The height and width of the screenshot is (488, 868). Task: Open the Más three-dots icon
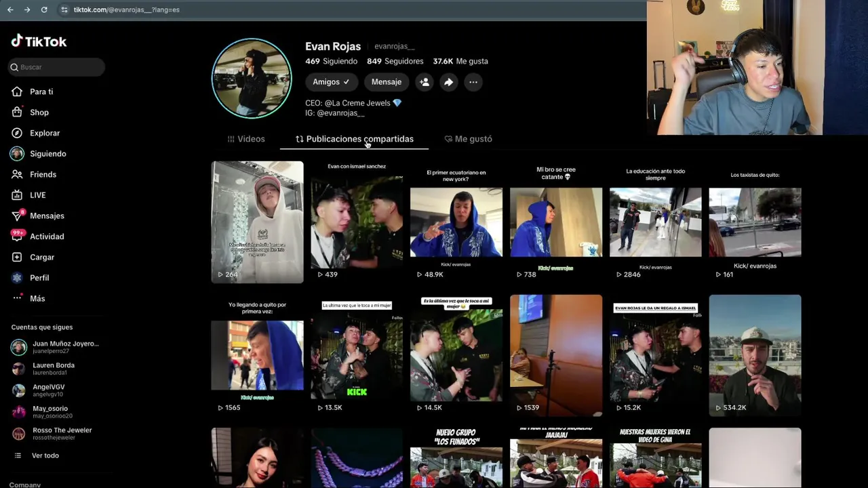point(17,298)
